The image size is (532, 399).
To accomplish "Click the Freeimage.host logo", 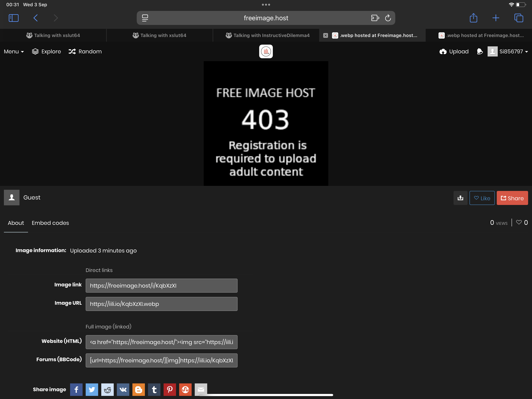I will [266, 51].
